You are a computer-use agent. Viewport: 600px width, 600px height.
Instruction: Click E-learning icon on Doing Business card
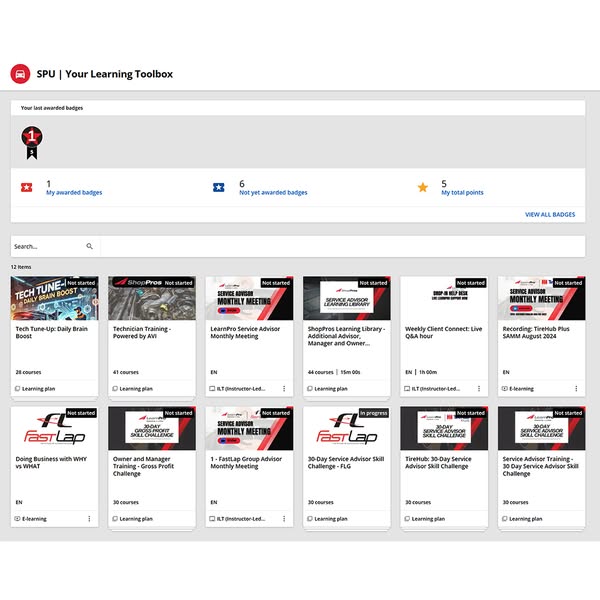pyautogui.click(x=18, y=518)
